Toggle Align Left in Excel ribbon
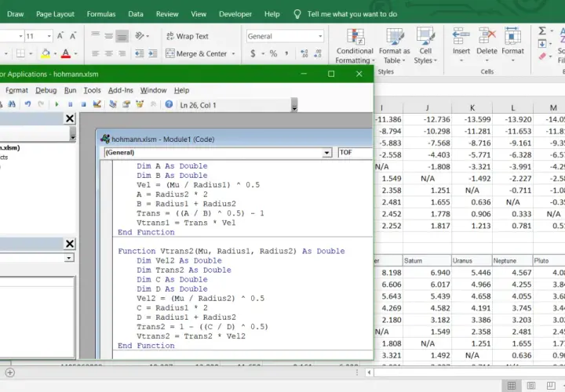The width and height of the screenshot is (565, 392). [x=95, y=53]
